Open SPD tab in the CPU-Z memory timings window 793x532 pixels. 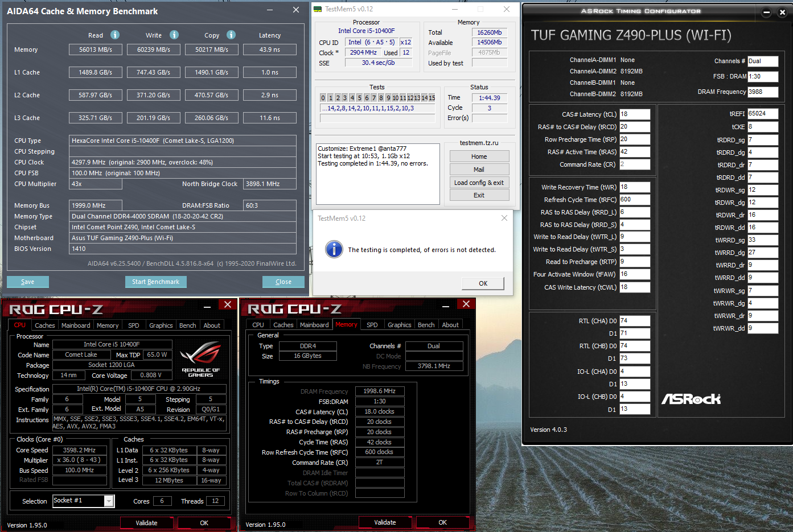[372, 325]
